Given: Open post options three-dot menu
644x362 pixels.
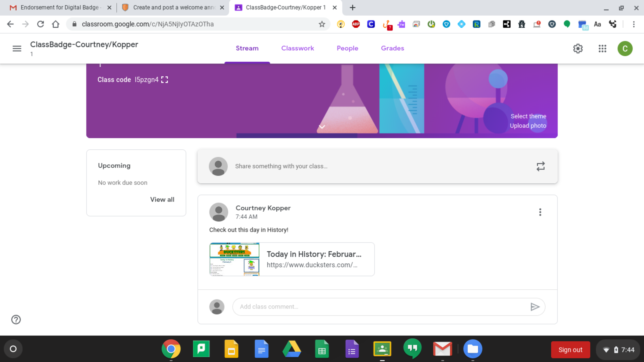Looking at the screenshot, I should coord(540,212).
